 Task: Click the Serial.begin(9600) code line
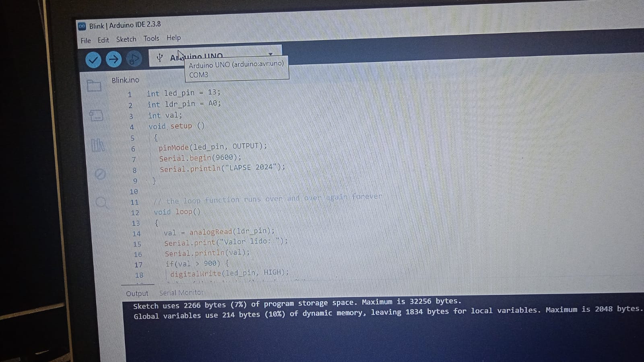tap(200, 158)
